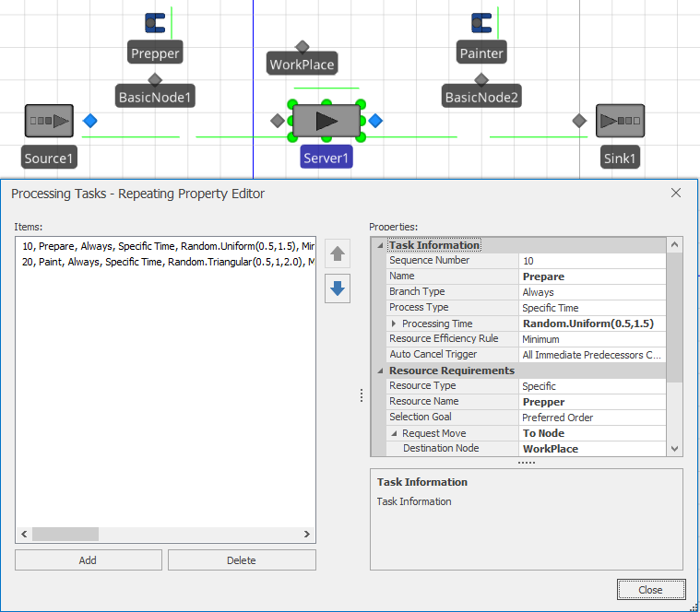
Task: Select the Painter worker icon
Action: coord(481,23)
